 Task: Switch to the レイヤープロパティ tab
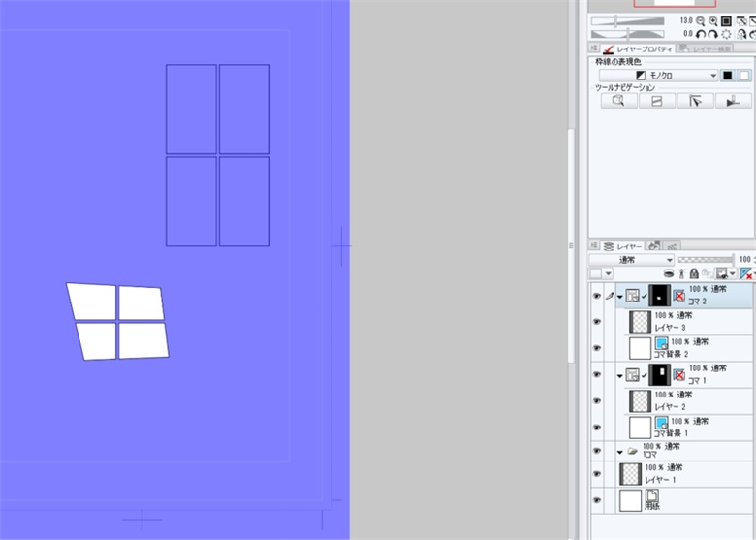tap(638, 48)
